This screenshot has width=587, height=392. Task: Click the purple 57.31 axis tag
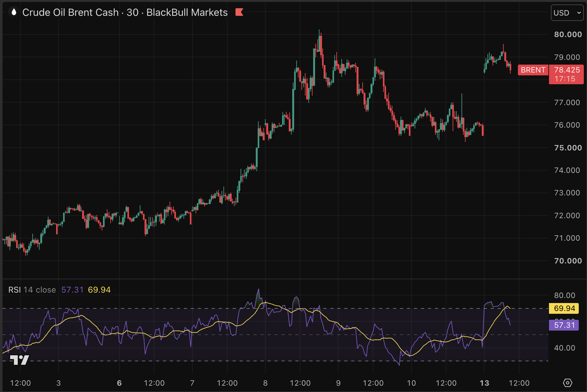point(564,325)
